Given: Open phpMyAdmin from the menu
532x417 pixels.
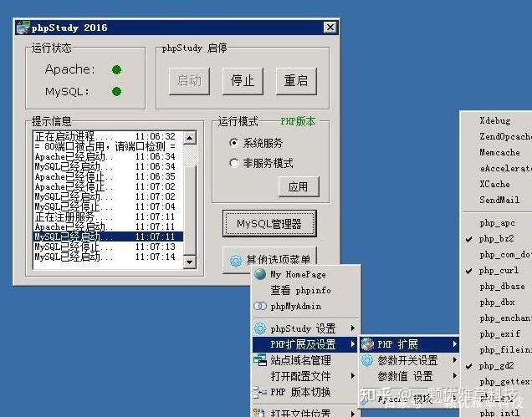Looking at the screenshot, I should [304, 306].
